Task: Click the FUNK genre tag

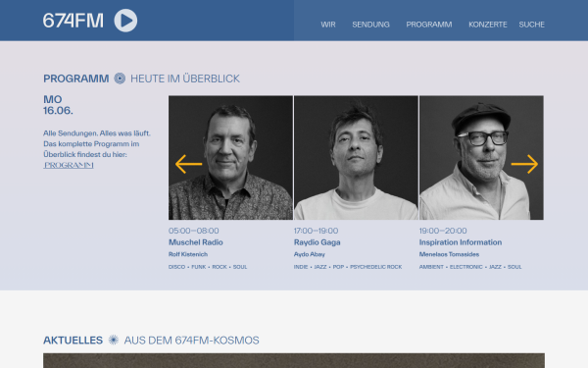Action: coord(199,267)
